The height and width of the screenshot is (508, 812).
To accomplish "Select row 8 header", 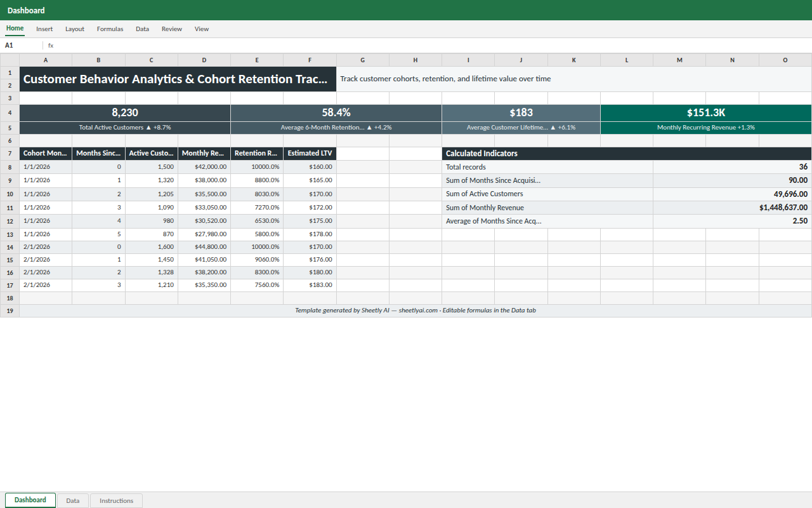I will [x=10, y=167].
